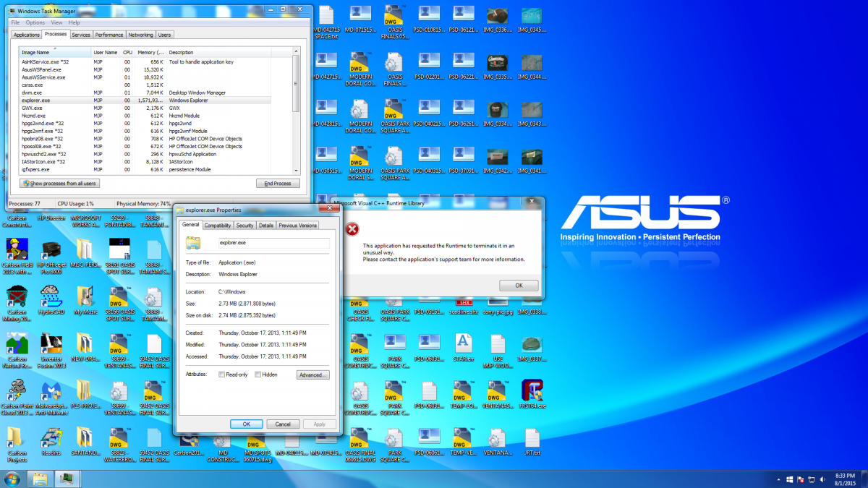868x488 pixels.
Task: Open the Carlson Mining desktop shortcut
Action: click(16, 302)
